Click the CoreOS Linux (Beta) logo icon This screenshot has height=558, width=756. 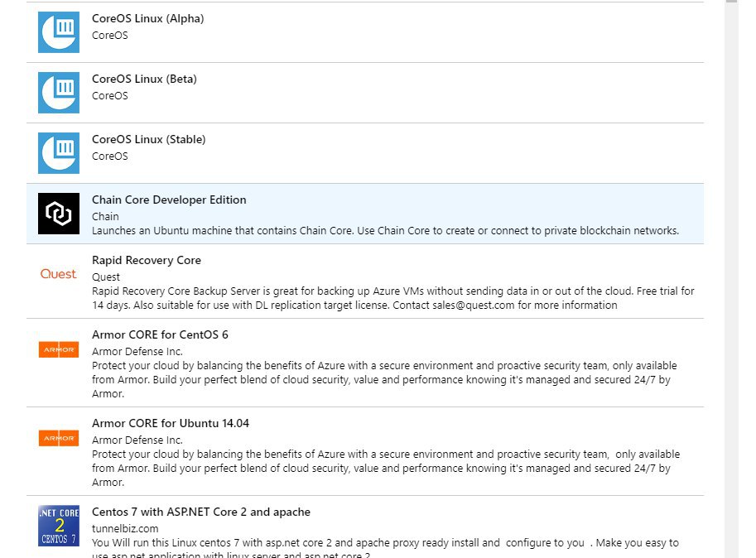click(x=58, y=93)
